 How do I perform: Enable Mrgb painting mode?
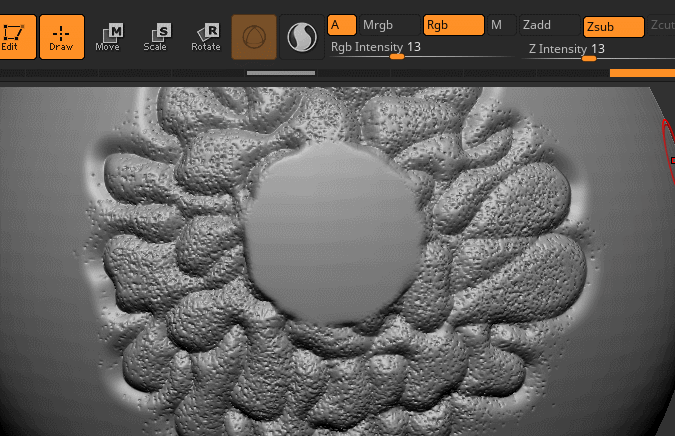coord(390,25)
